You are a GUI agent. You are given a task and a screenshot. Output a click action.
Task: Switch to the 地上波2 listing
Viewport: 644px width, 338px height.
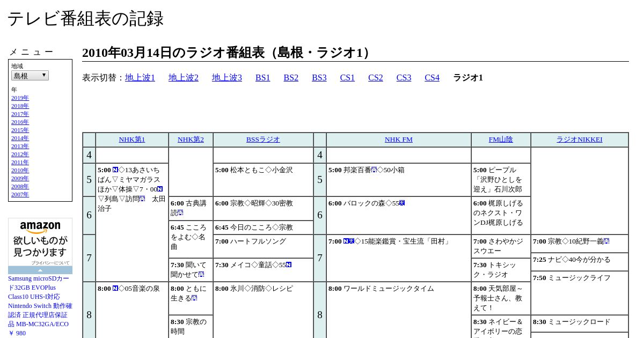(184, 78)
